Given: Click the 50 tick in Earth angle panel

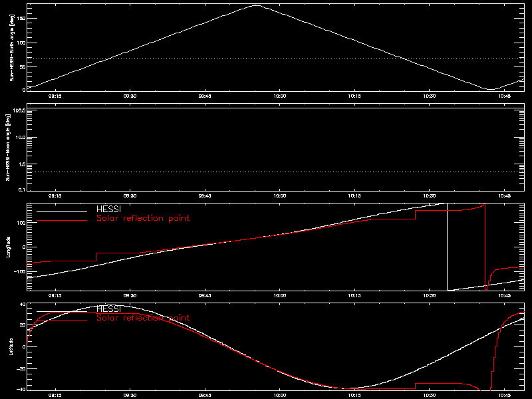Looking at the screenshot, I should [x=23, y=67].
